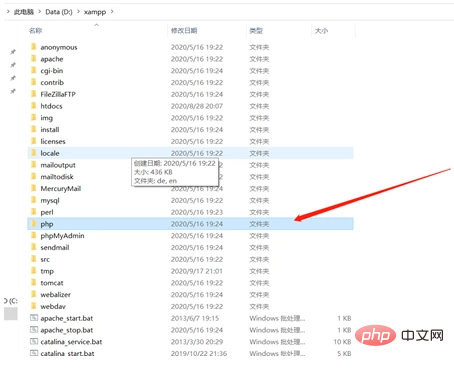Screen dimensions: 454x368
Task: Click the apache_start.bat file icon
Action: click(x=34, y=318)
